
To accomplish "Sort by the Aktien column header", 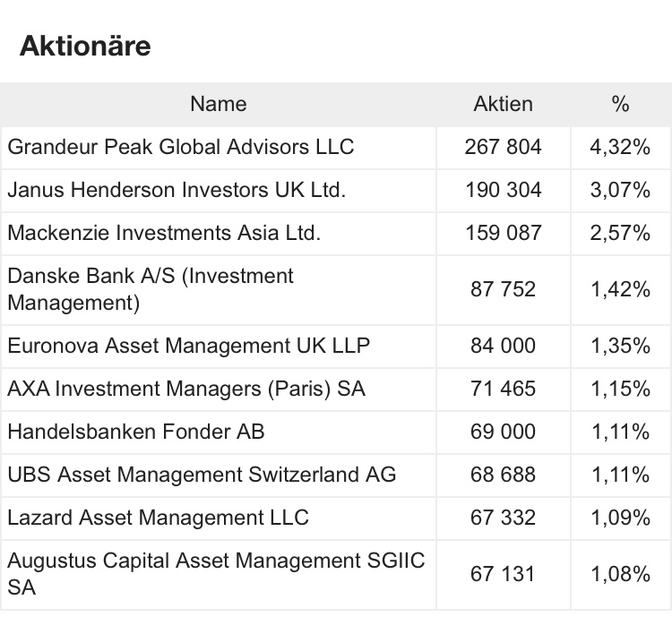I will pyautogui.click(x=503, y=104).
